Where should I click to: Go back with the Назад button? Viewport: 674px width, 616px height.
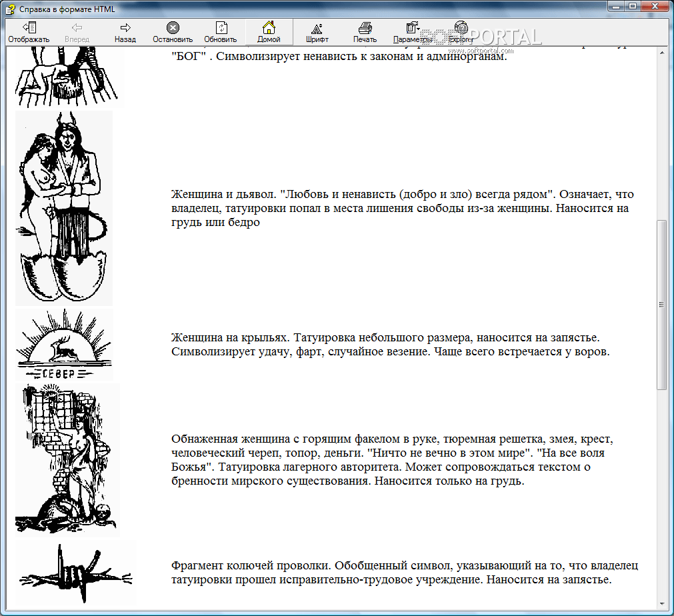pyautogui.click(x=125, y=32)
